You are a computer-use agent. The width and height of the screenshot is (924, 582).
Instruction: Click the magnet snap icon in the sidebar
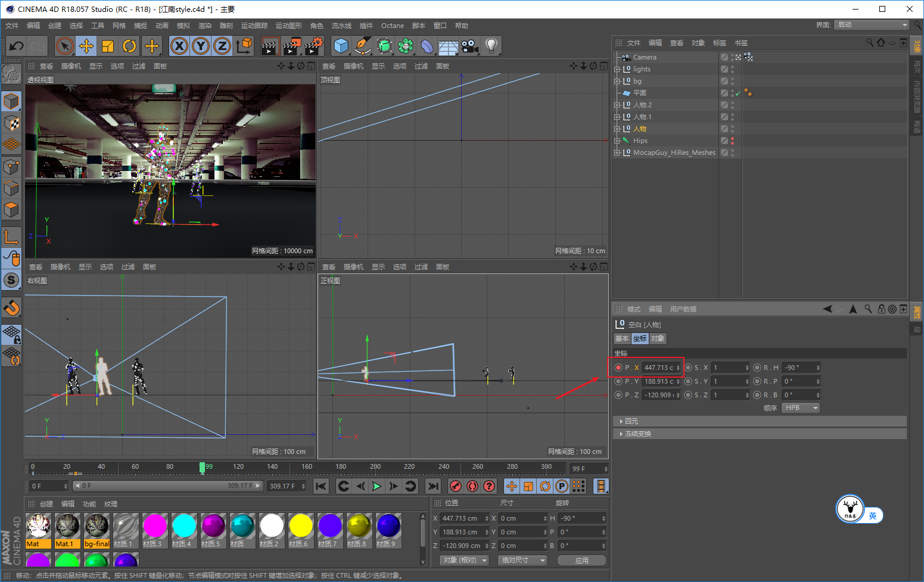[x=11, y=307]
